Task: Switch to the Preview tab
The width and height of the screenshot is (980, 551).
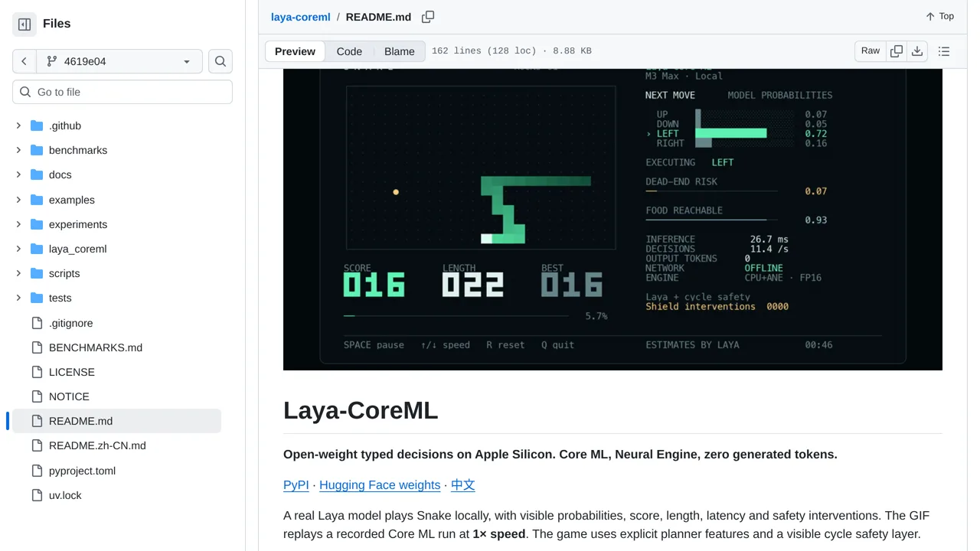Action: click(295, 51)
